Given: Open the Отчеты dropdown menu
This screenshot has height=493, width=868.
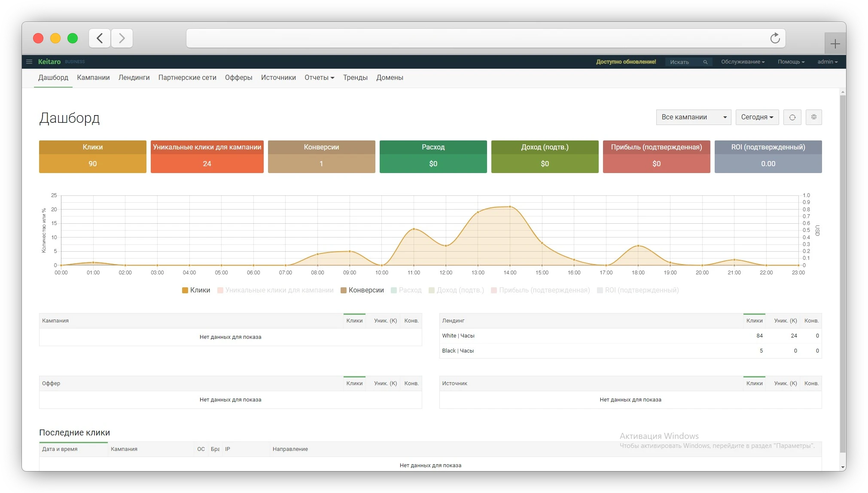Looking at the screenshot, I should point(319,78).
